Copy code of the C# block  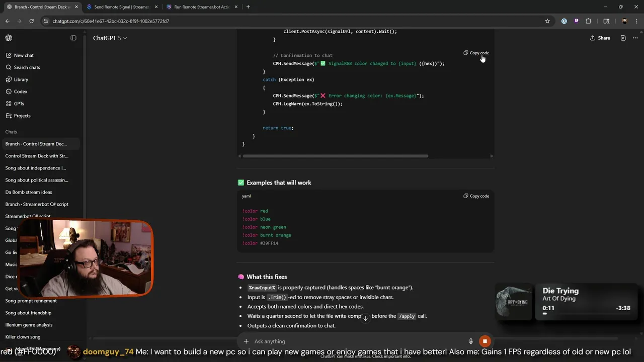(x=476, y=53)
